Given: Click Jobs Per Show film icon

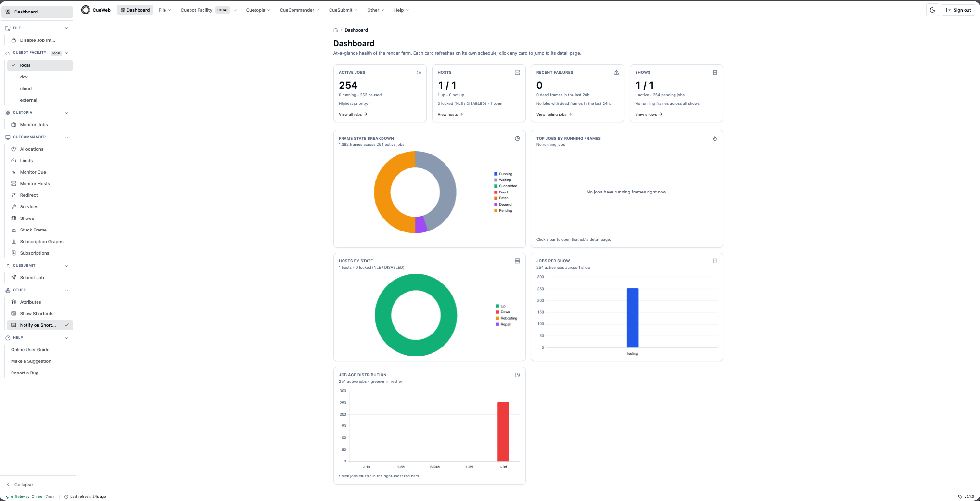Looking at the screenshot, I should click(x=715, y=261).
